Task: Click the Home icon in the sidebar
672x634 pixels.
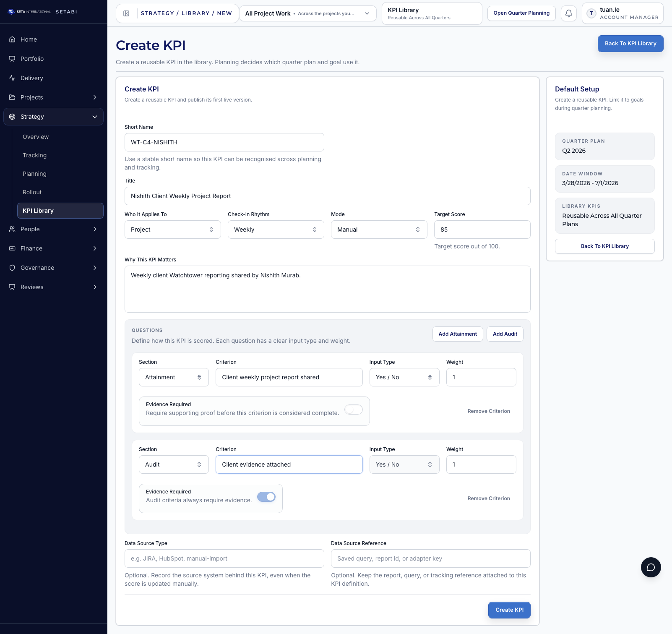Action: (12, 39)
